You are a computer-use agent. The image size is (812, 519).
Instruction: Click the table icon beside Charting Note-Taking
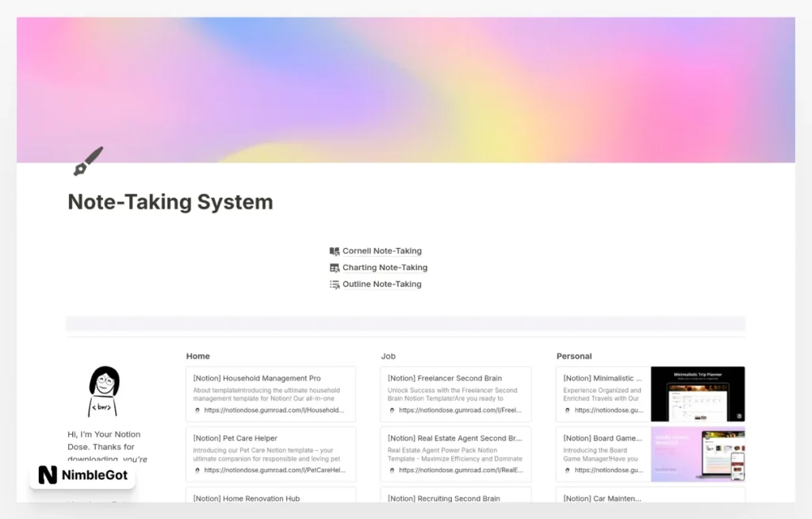coord(334,267)
